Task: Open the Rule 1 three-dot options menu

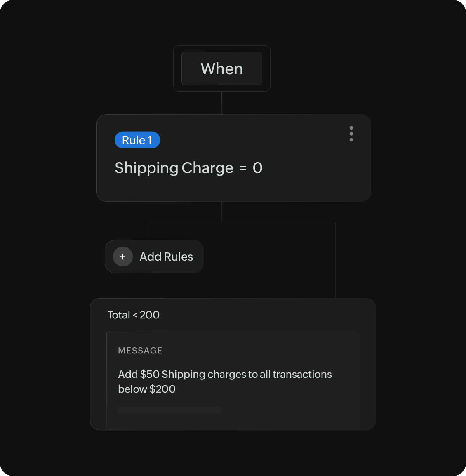Action: click(x=351, y=134)
